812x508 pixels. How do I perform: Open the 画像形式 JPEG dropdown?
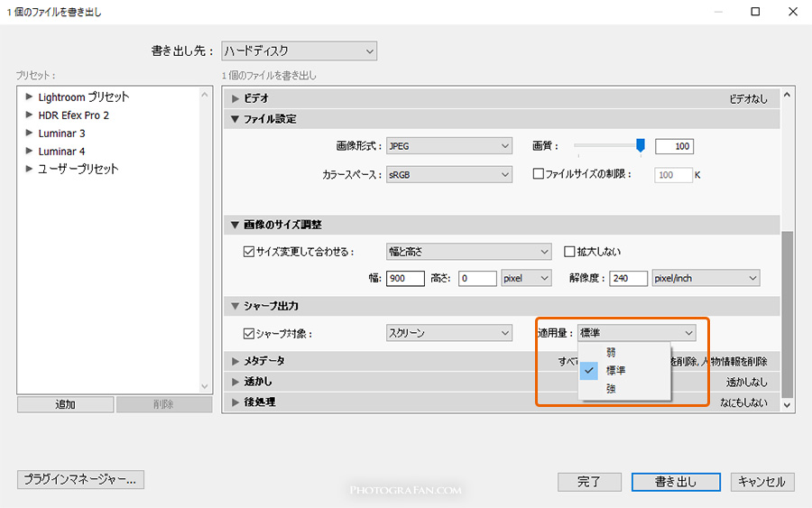[449, 146]
